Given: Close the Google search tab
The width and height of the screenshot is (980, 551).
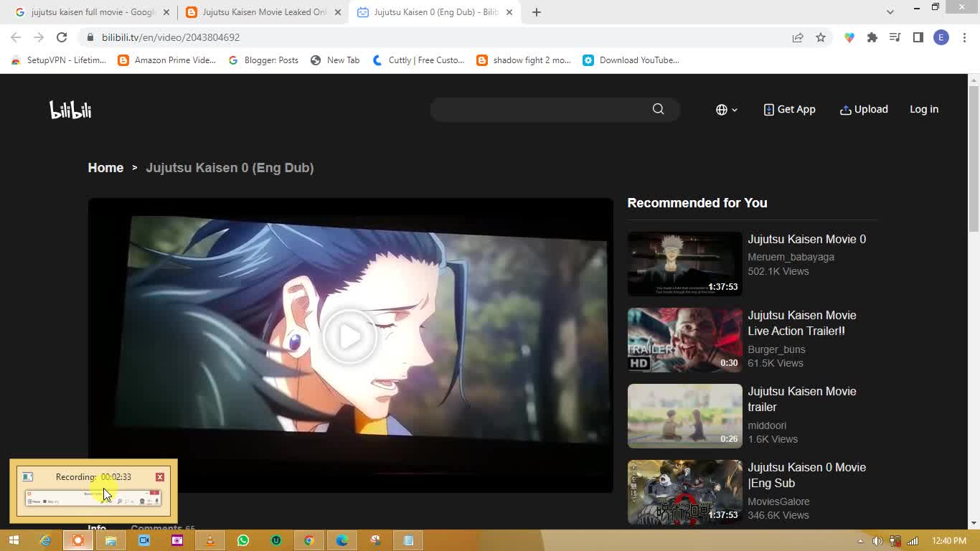Looking at the screenshot, I should click(166, 12).
